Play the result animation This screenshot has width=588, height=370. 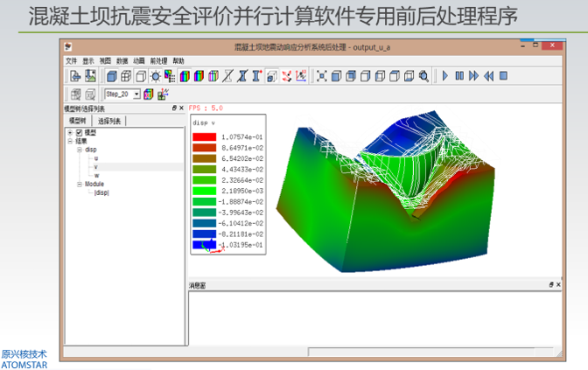pyautogui.click(x=445, y=76)
